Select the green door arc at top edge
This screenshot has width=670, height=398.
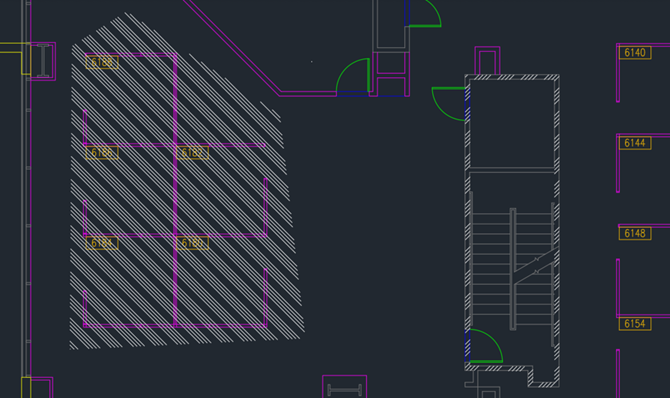click(425, 14)
